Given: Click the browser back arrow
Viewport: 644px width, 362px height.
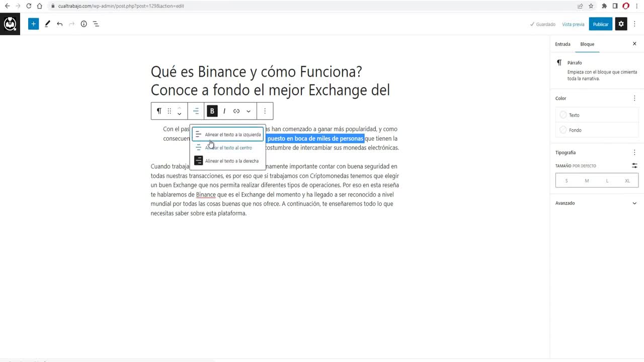Looking at the screenshot, I should [7, 6].
